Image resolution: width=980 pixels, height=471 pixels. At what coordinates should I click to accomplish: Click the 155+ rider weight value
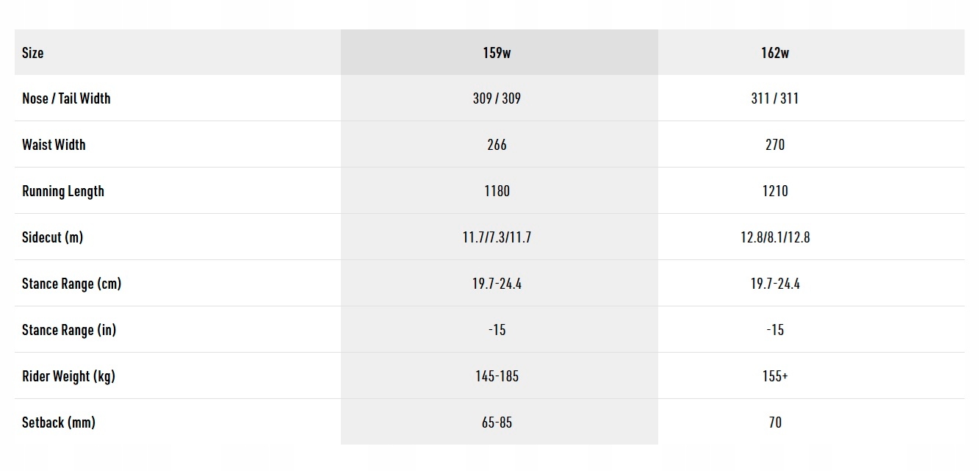[x=775, y=376]
